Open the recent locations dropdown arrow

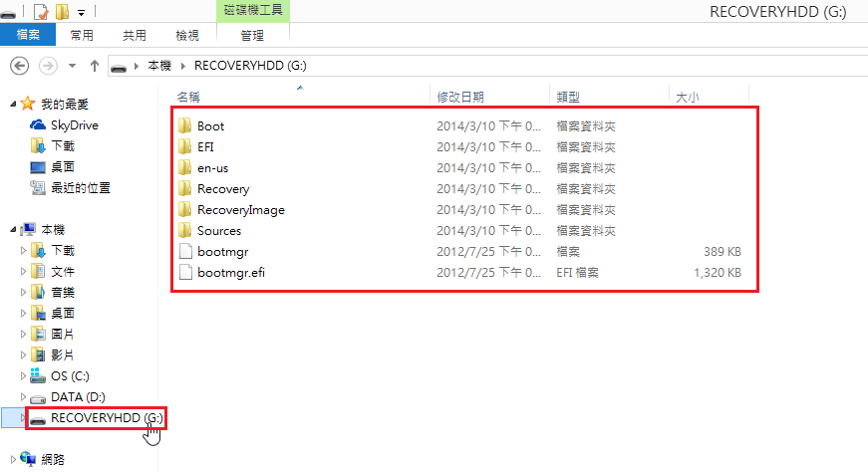click(72, 66)
